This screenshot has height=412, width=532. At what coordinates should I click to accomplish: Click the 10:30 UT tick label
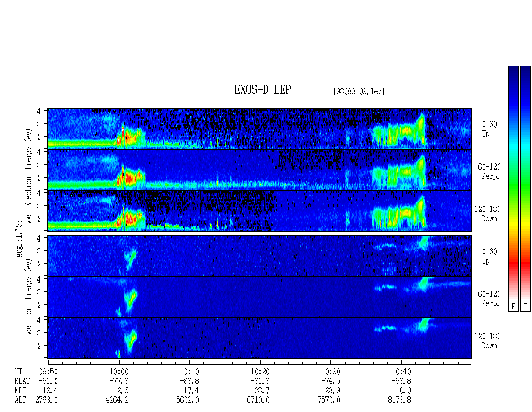click(331, 372)
